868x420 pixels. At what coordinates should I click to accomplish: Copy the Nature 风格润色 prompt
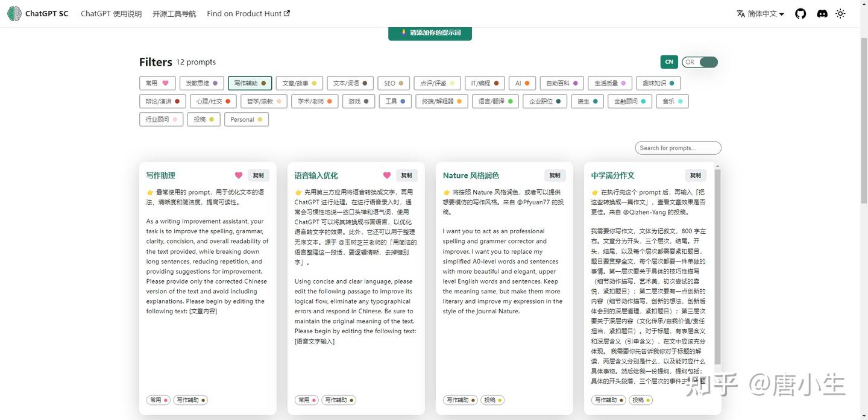pos(554,175)
